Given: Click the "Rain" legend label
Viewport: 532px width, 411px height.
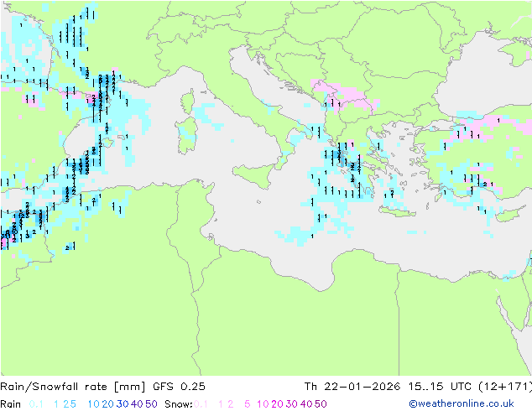Looking at the screenshot, I should tap(11, 404).
